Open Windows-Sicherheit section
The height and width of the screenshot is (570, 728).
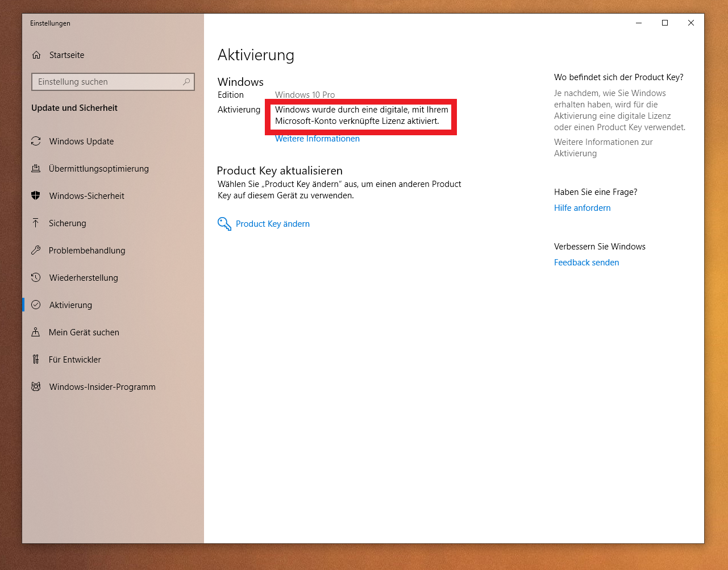click(x=113, y=195)
